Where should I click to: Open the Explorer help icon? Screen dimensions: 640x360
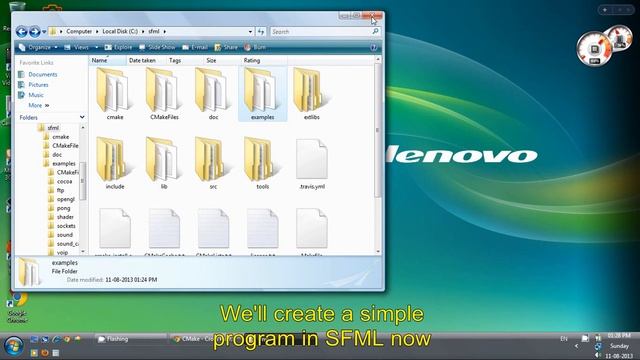click(x=373, y=47)
